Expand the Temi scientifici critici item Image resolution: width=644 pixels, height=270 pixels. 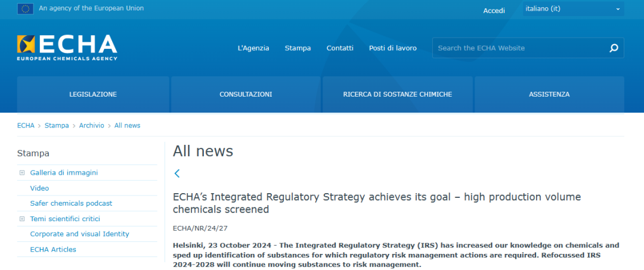[22, 219]
